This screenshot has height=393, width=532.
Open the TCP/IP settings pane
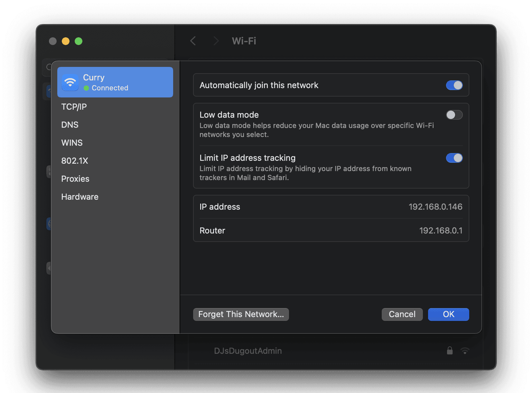(x=74, y=106)
